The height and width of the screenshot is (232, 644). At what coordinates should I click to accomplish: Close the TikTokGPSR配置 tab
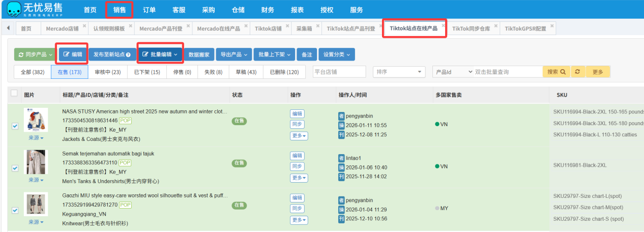pos(552,25)
